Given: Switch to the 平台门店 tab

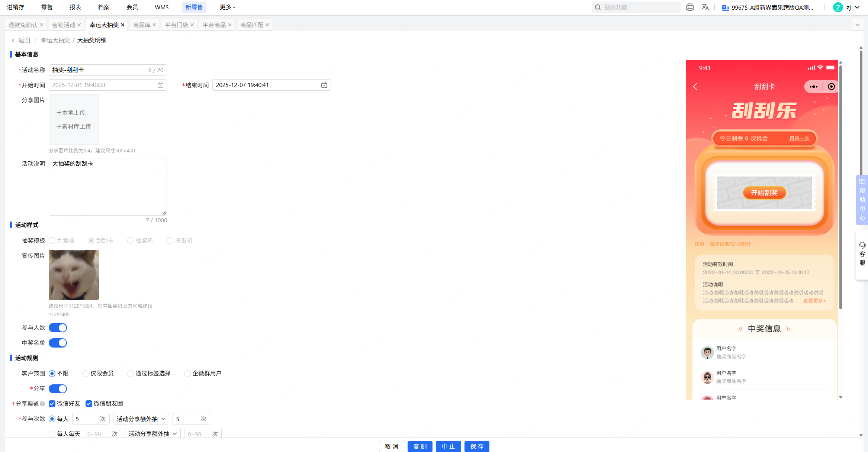Looking at the screenshot, I should (176, 25).
